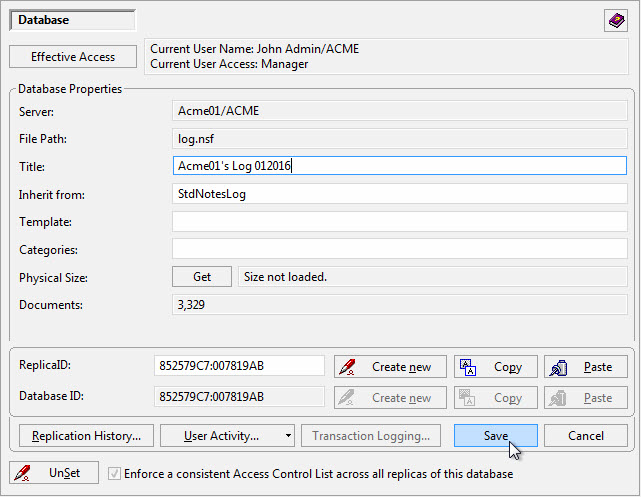
Task: Click the Database ID Paste button
Action: click(585, 398)
